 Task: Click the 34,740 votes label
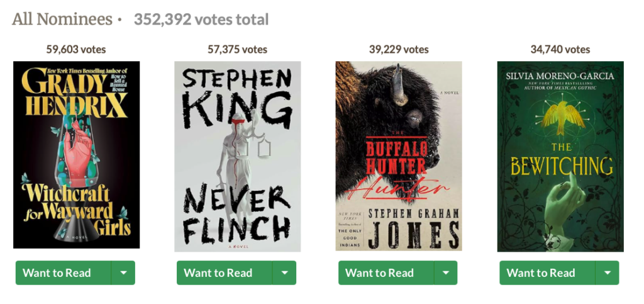[560, 49]
